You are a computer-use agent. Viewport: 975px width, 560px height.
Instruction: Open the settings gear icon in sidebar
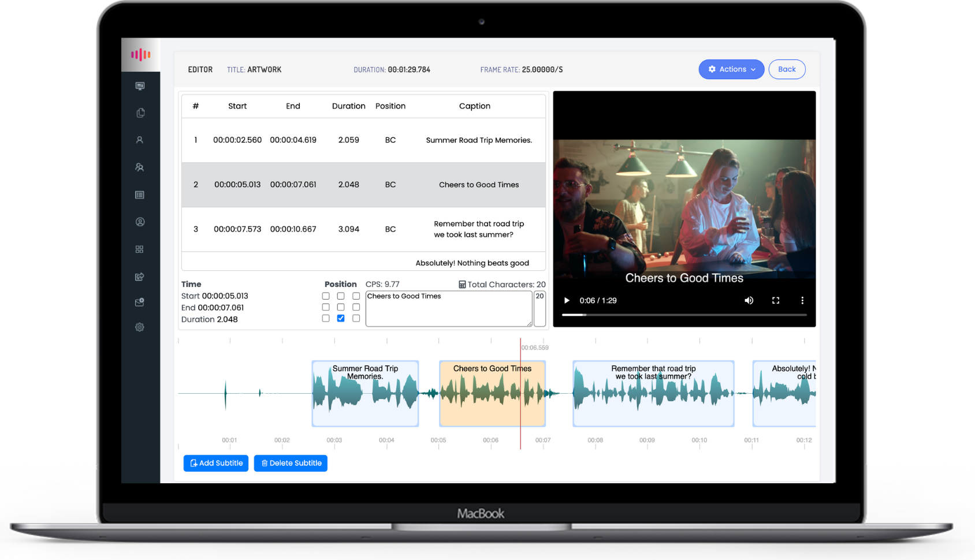[x=140, y=327]
